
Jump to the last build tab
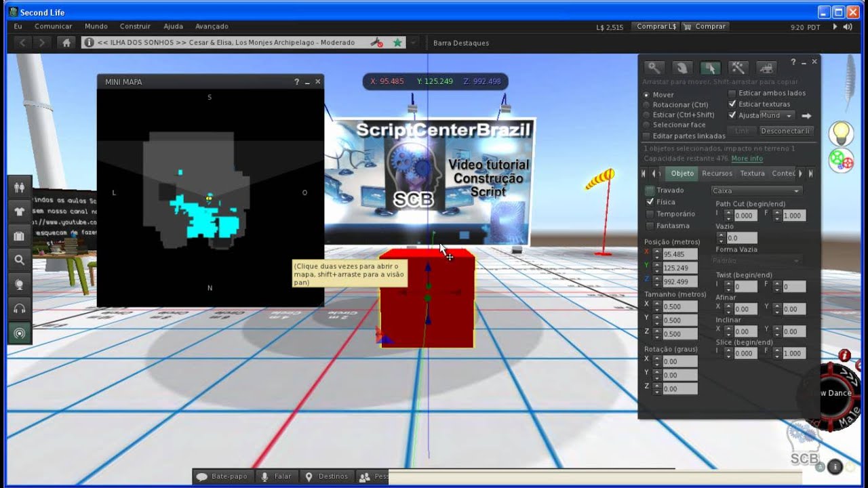tap(810, 174)
